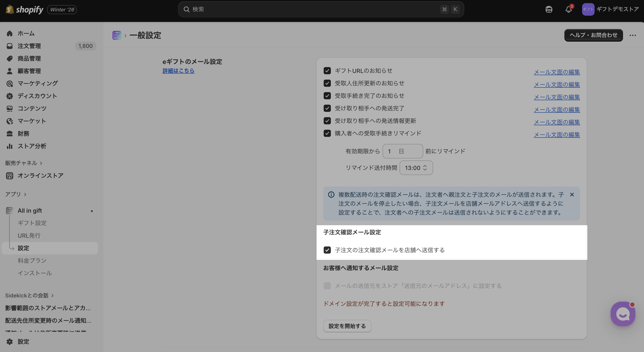Uncheck ギフトURLのお知らせ checkbox
Viewport: 644px width, 352px height.
(x=327, y=70)
